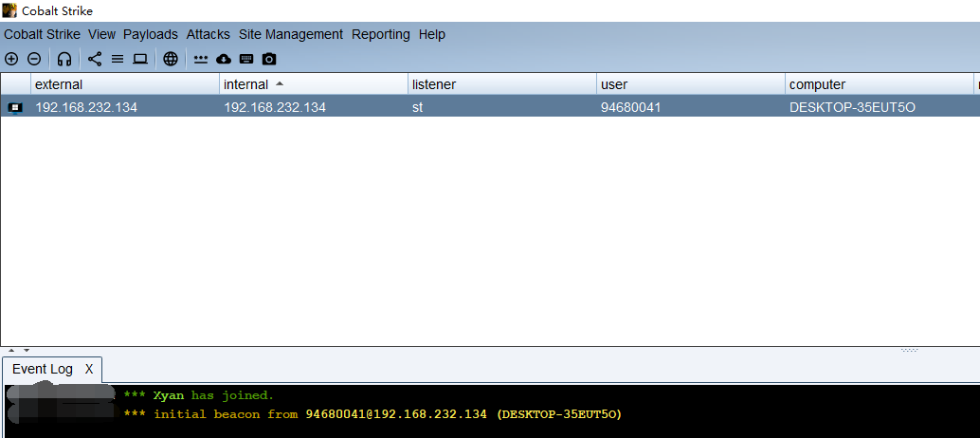Sort sessions by internal column header
Screen dimensions: 980x438
point(314,84)
